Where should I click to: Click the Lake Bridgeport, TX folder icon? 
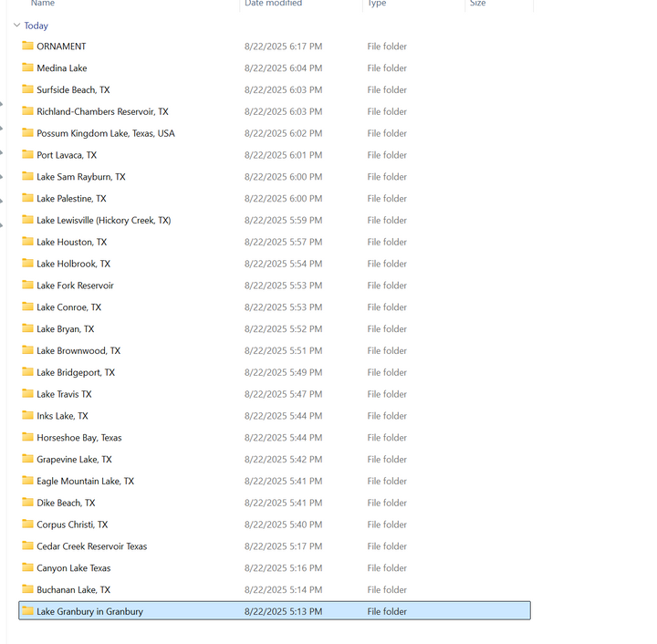coord(27,372)
